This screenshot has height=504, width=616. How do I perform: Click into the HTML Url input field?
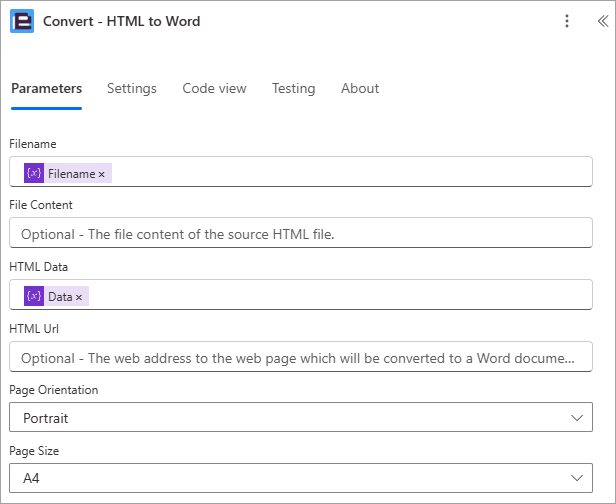301,357
